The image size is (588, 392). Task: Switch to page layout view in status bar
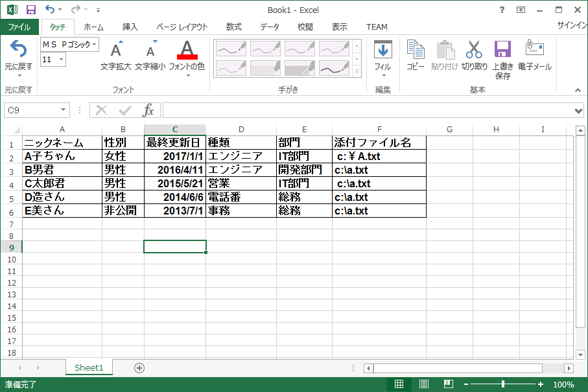424,384
